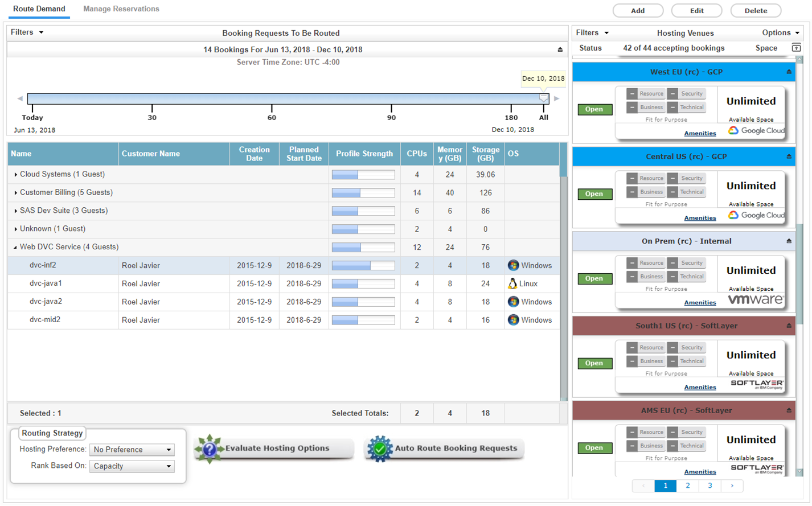Click the Windows OS icon in dvc-inf2 row
812x506 pixels.
coord(513,265)
